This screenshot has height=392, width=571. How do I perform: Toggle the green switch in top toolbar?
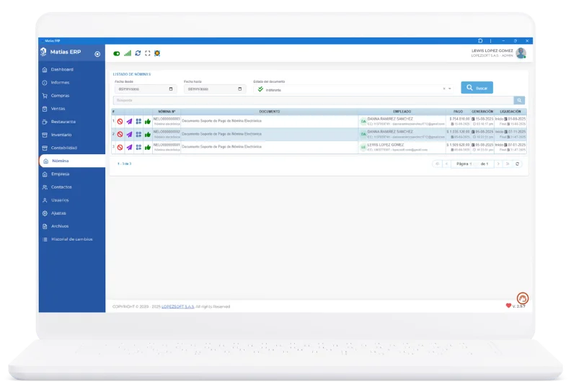(117, 53)
